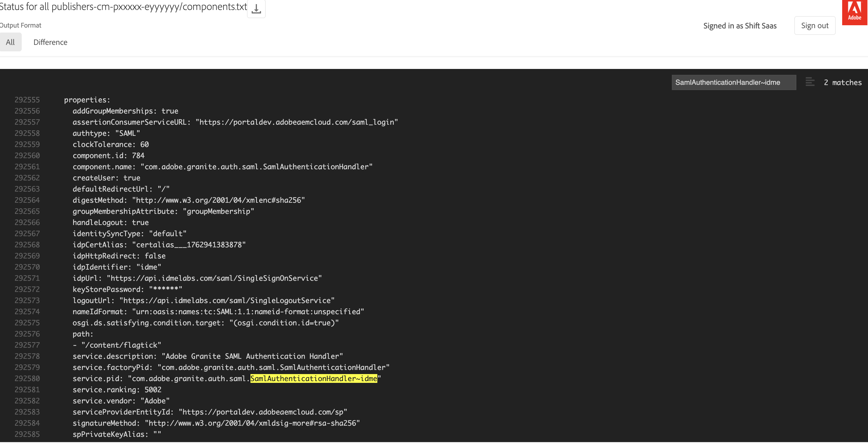This screenshot has width=868, height=443.
Task: Click the assertionConsumerServiceURL saml_login URL
Action: (x=297, y=122)
